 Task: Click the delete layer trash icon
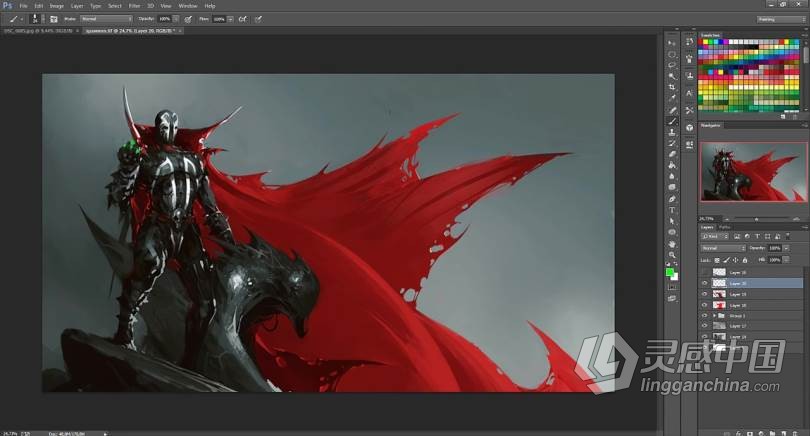794,433
